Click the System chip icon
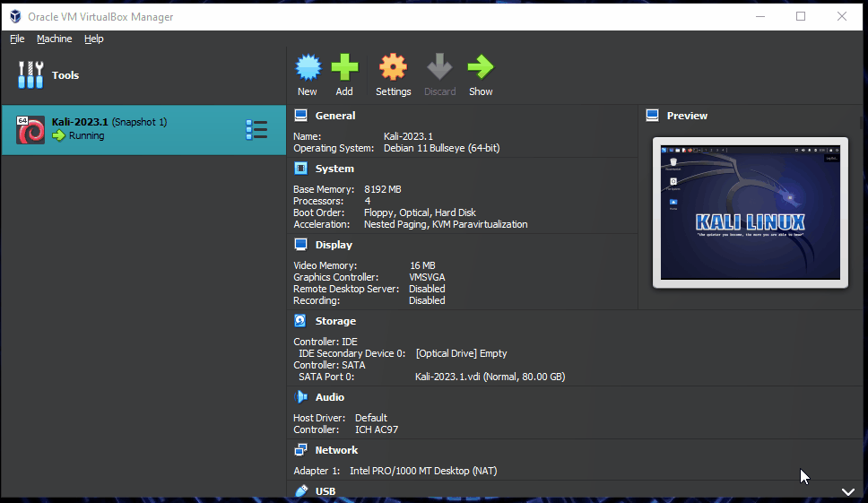Viewport: 868px width, 503px height. tap(300, 169)
